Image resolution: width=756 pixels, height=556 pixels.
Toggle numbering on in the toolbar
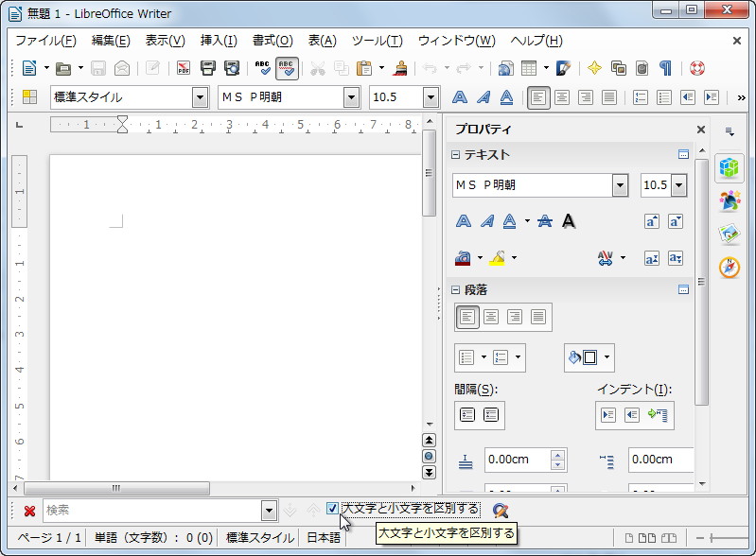point(641,97)
